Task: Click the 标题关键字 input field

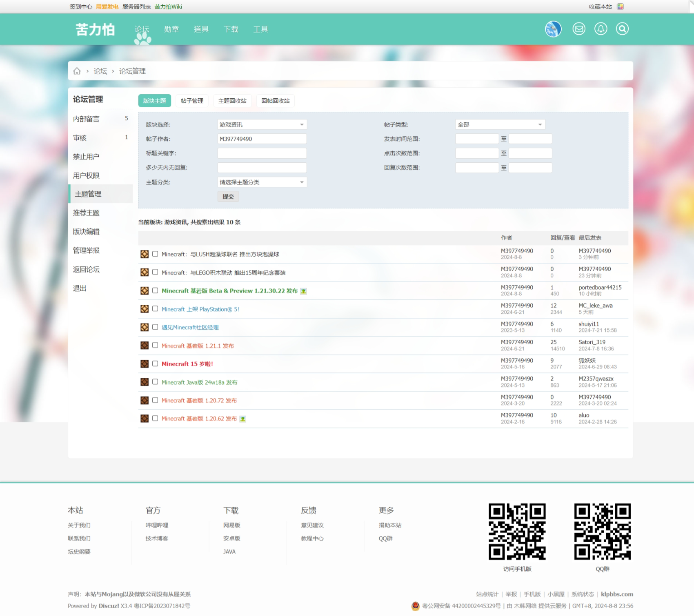Action: pos(262,153)
